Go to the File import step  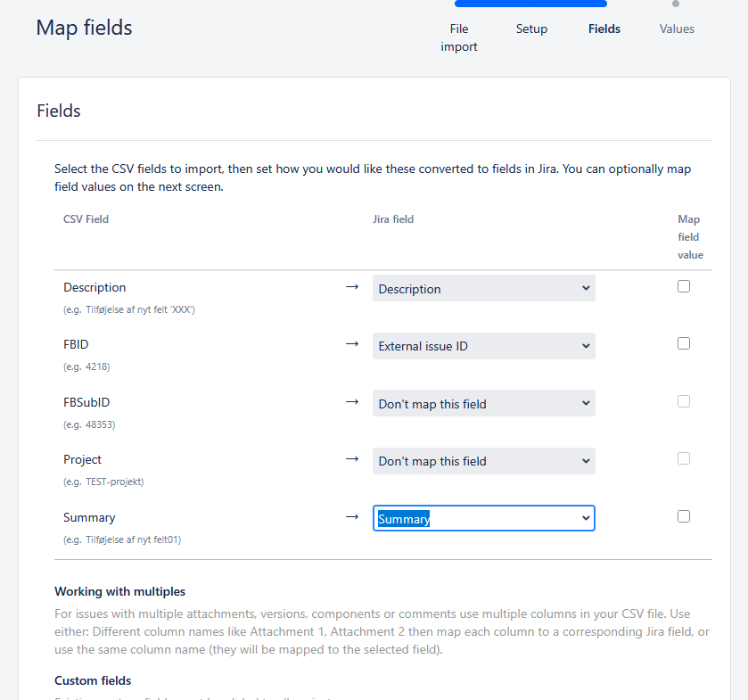(459, 37)
